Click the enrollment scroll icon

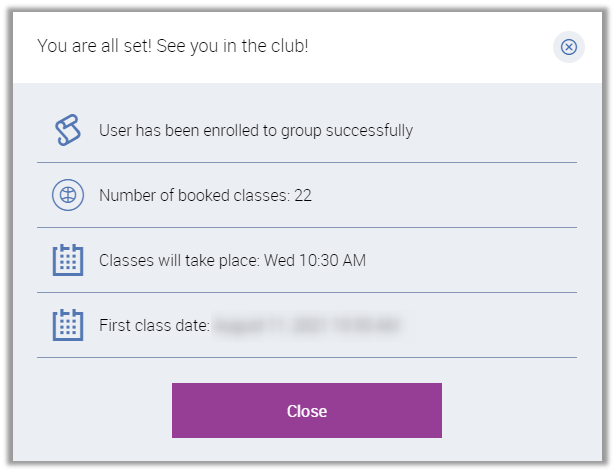67,130
